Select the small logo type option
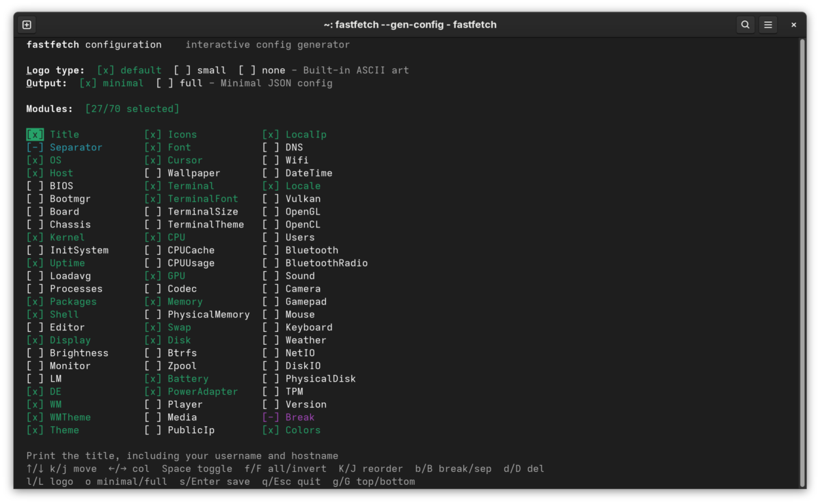The height and width of the screenshot is (504, 820). (200, 70)
